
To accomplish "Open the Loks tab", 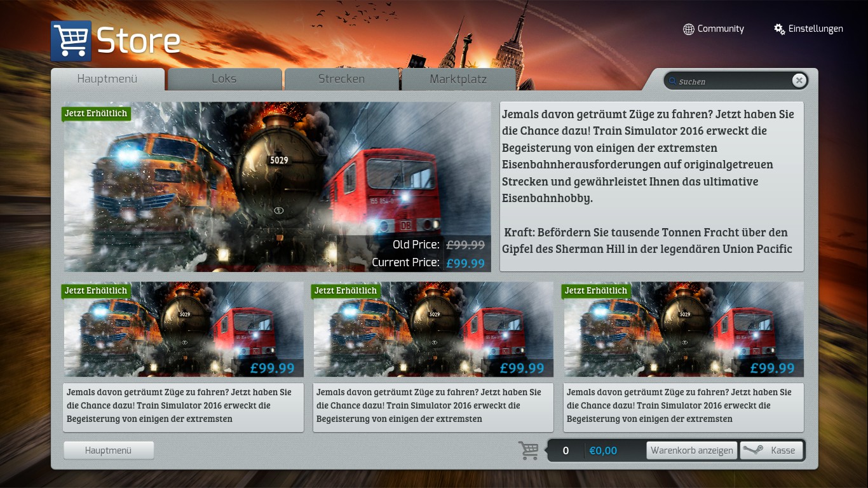I will 224,79.
